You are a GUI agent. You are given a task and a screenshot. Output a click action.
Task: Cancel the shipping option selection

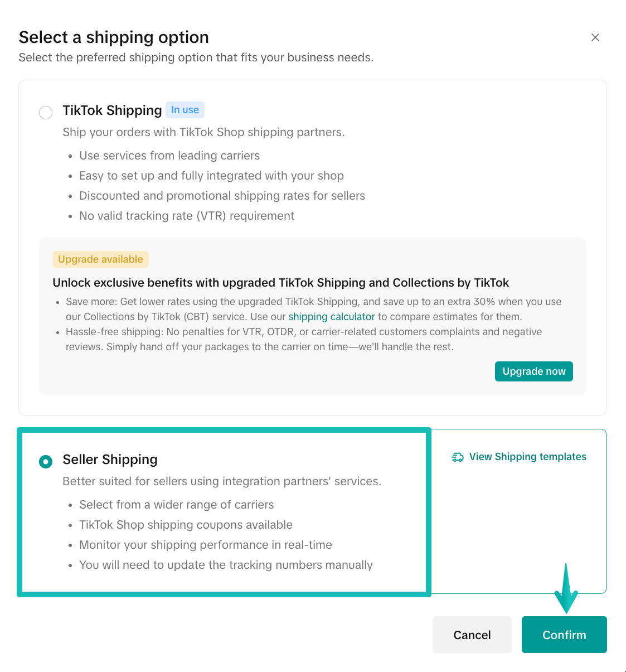(472, 635)
